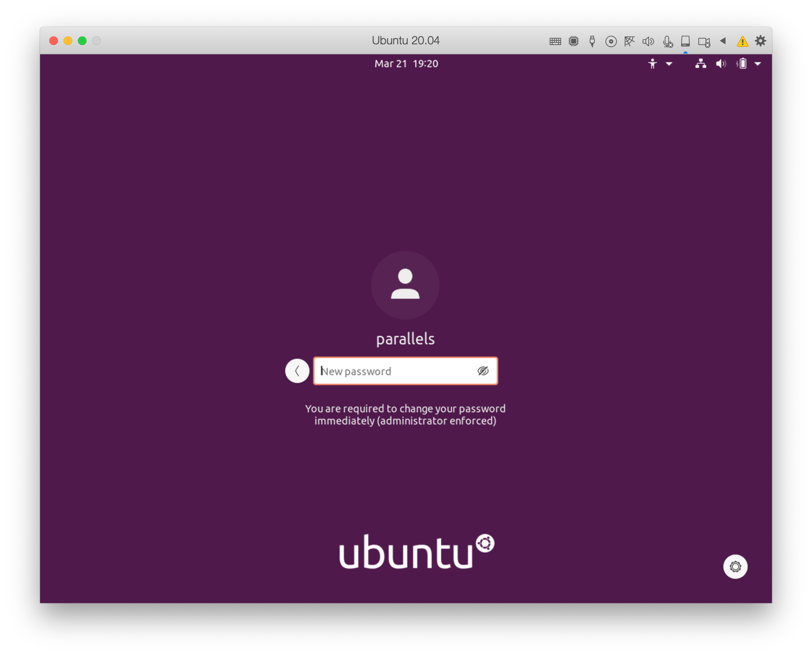Expand the accessibility menu dropdown arrow
This screenshot has width=812, height=656.
(669, 64)
